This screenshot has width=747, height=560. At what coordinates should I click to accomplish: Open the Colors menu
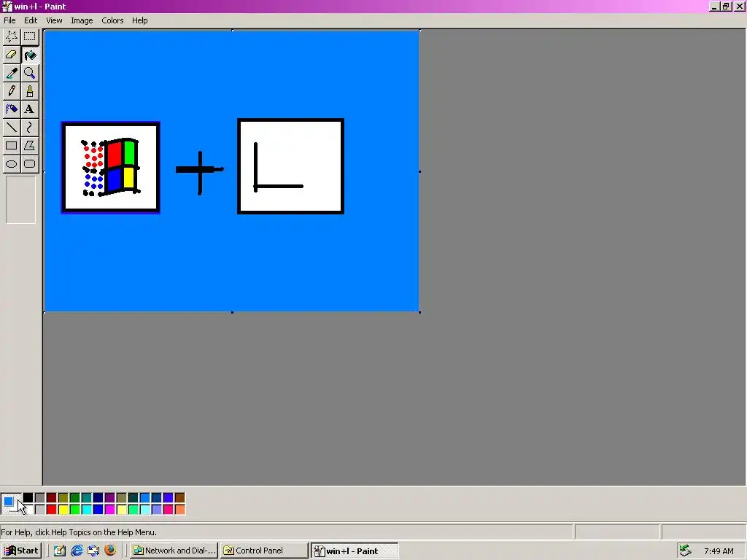tap(112, 20)
